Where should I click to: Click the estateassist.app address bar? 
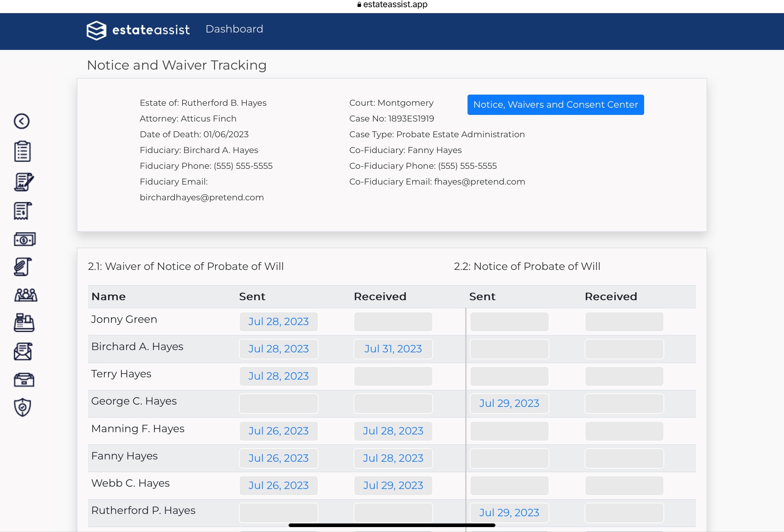click(x=392, y=4)
